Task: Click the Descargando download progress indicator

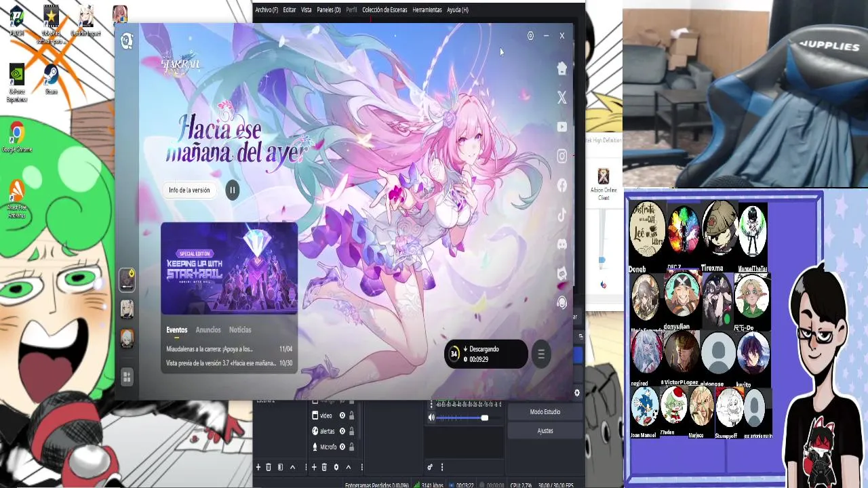Action: point(486,354)
